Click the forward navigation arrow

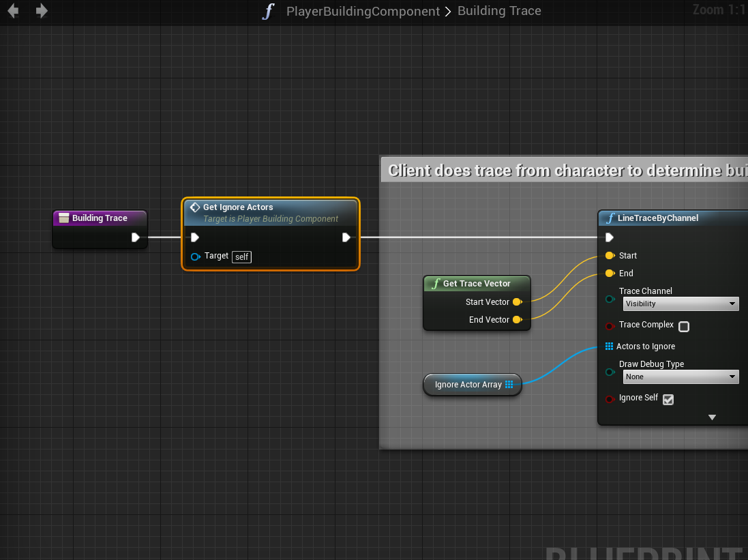42,11
